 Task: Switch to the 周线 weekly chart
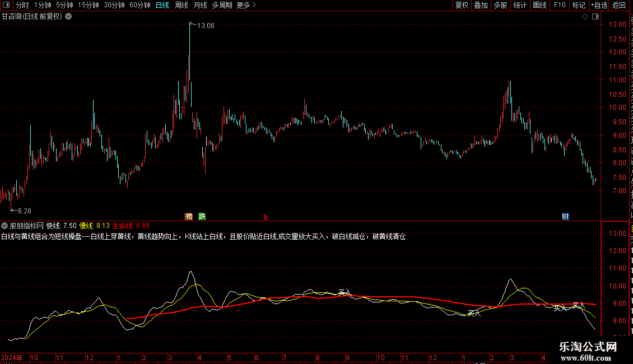[181, 5]
